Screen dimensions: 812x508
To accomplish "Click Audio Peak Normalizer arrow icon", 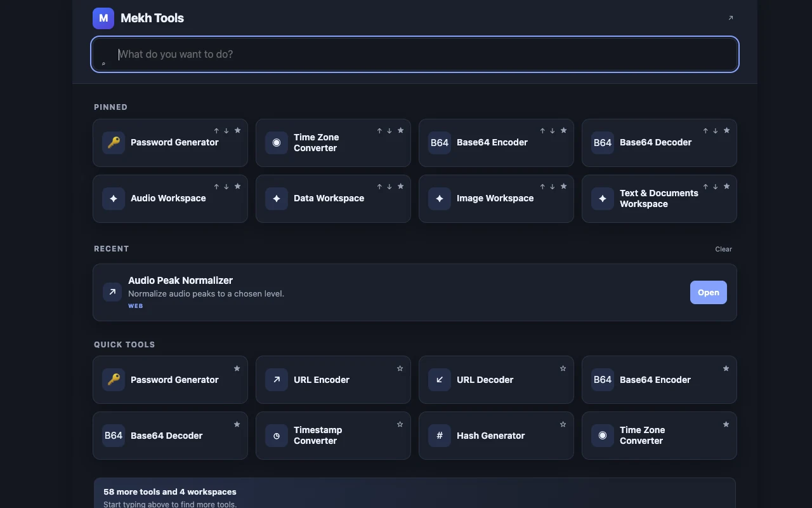I will (x=112, y=292).
